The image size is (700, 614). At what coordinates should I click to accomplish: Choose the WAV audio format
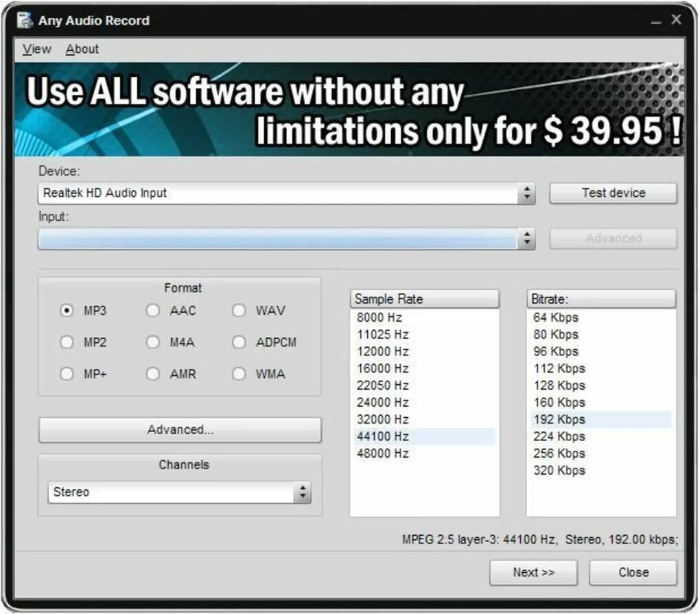[x=239, y=311]
